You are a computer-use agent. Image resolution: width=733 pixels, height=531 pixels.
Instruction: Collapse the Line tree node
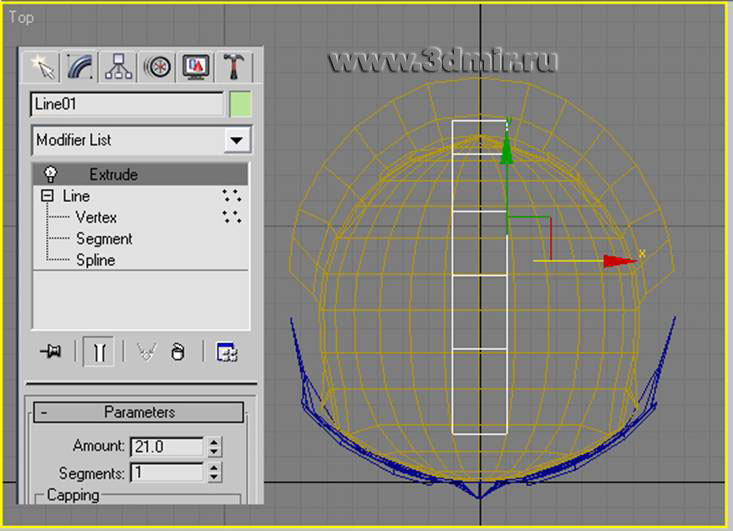coord(47,195)
